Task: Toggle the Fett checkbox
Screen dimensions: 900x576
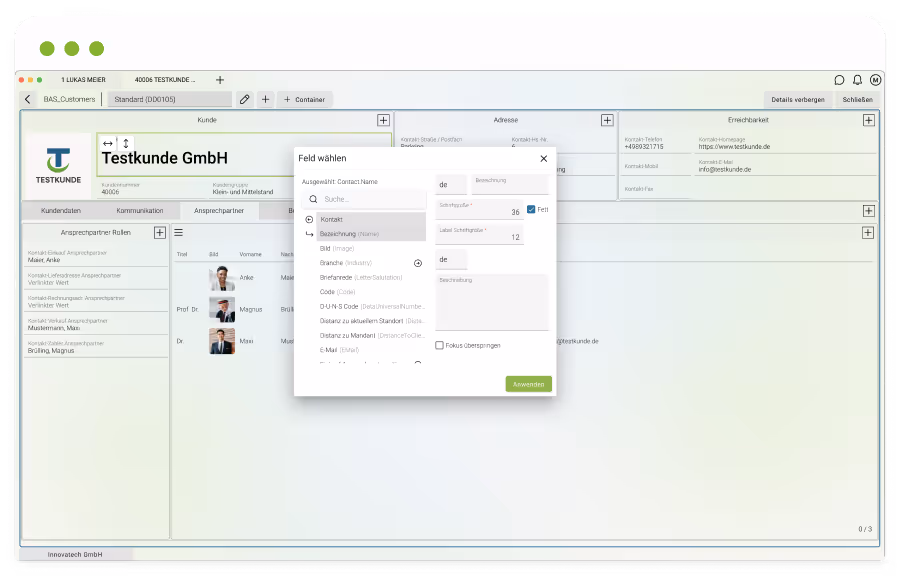Action: coord(531,209)
